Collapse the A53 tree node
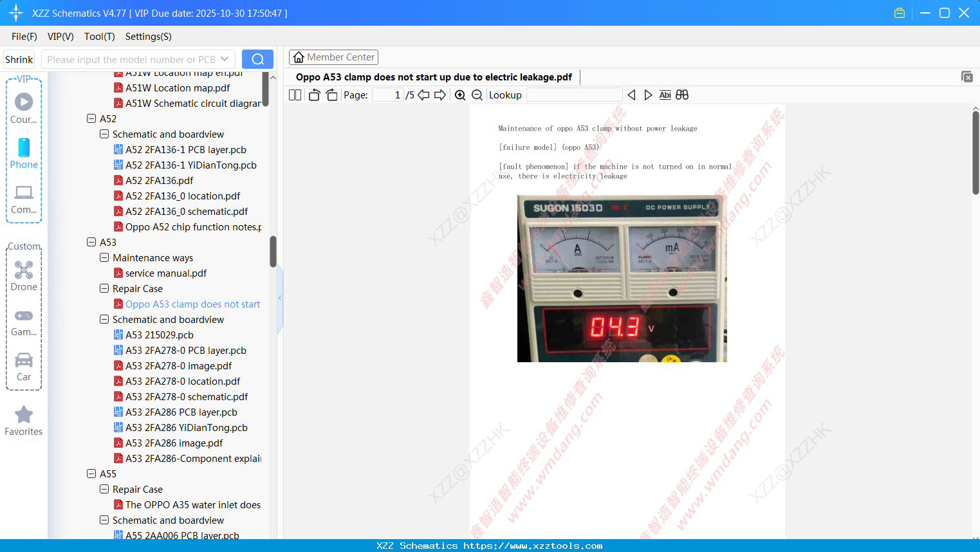 click(91, 243)
